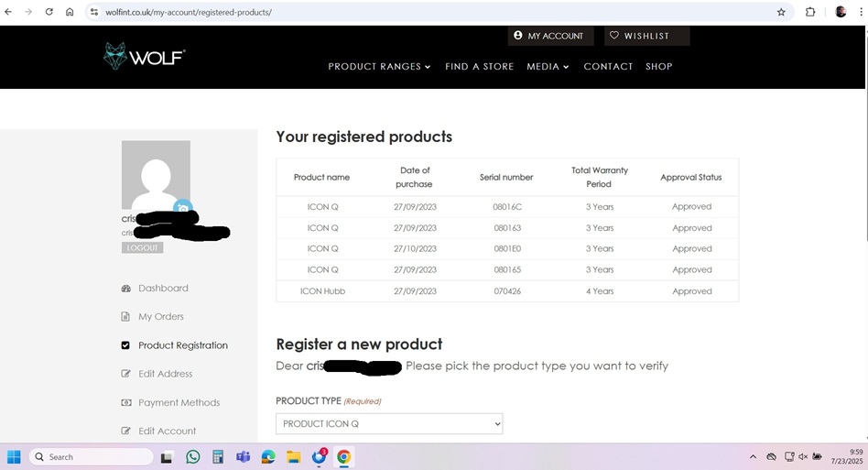The height and width of the screenshot is (470, 868).
Task: Click the Approval Status column header
Action: tap(691, 177)
